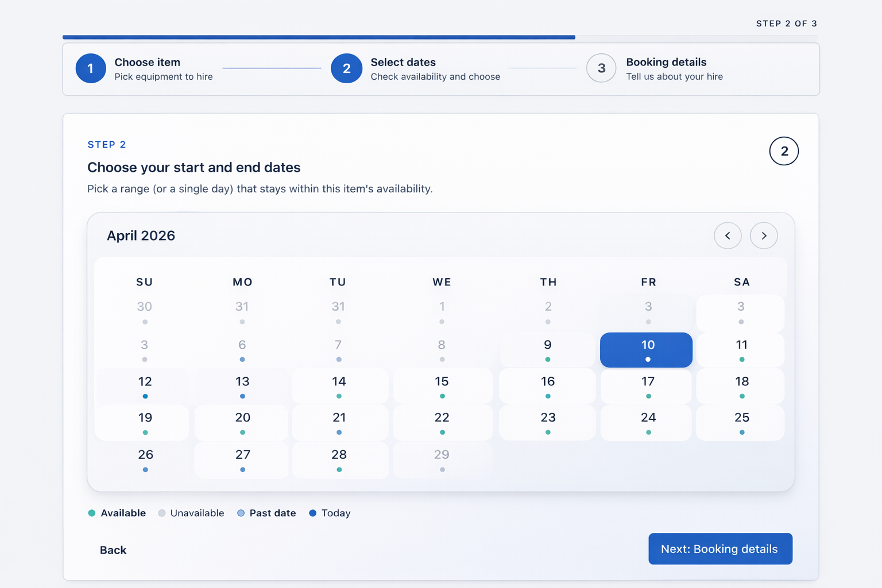Click the Booking details step label

(666, 62)
